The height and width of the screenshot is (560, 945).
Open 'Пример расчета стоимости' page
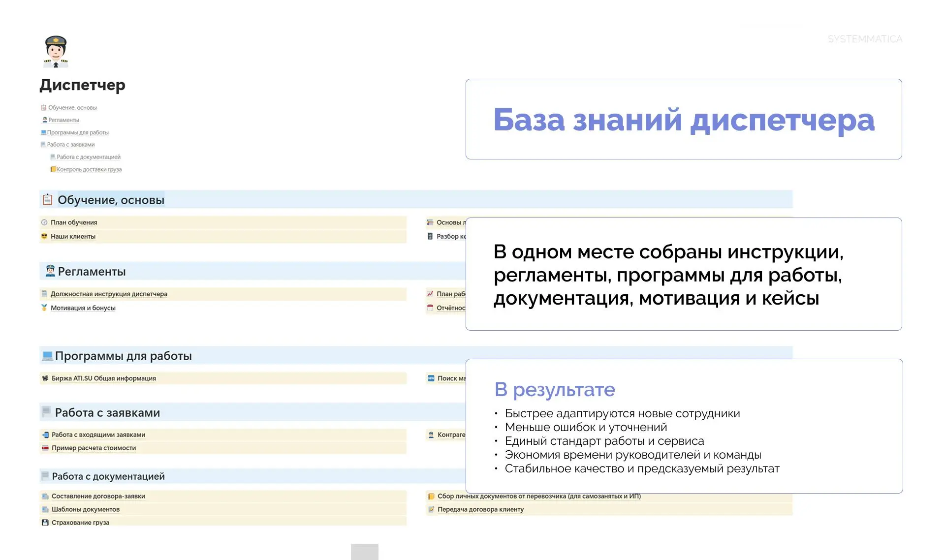coord(94,448)
